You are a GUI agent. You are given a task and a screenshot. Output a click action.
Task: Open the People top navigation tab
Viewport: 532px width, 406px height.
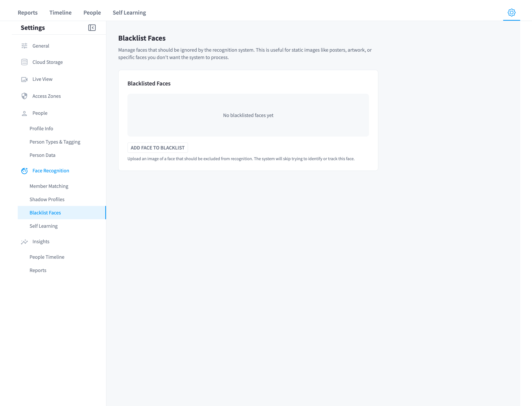point(92,13)
